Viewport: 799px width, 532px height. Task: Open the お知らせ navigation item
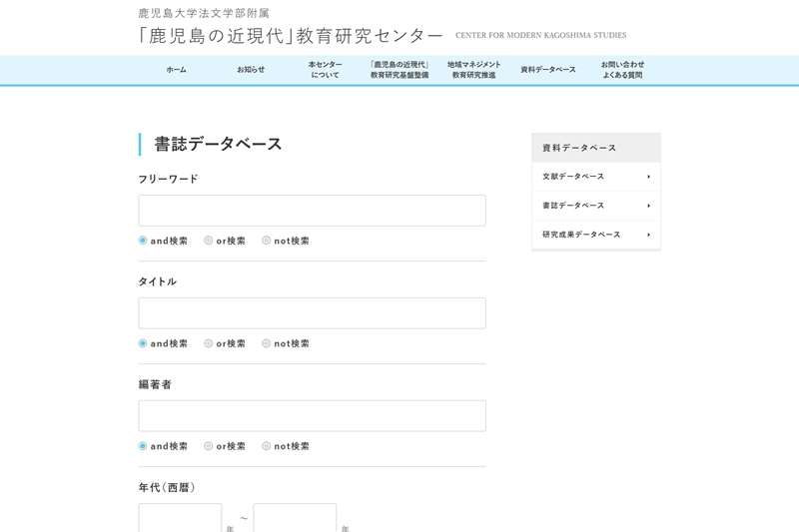(x=251, y=70)
